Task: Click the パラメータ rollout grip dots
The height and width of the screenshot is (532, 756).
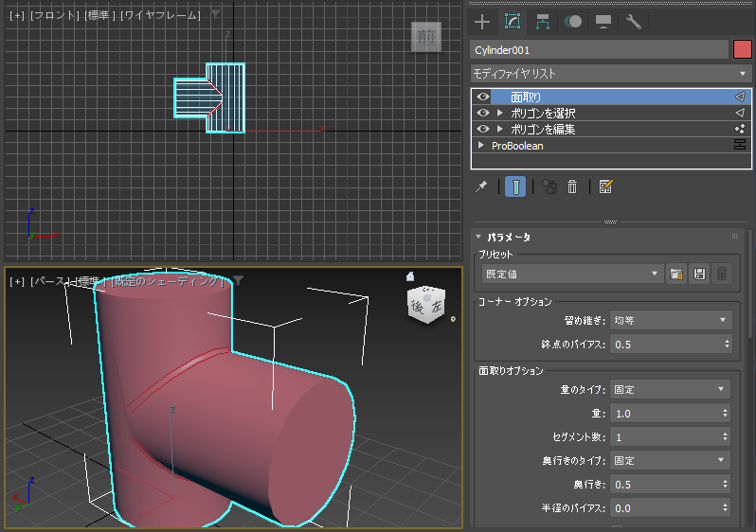Action: pos(735,236)
